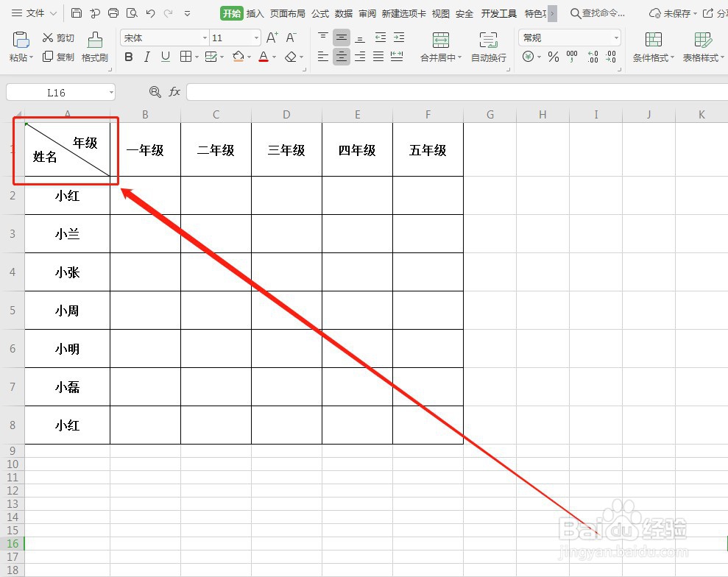The width and height of the screenshot is (728, 577).
Task: Toggle bold formatting
Action: coord(129,57)
